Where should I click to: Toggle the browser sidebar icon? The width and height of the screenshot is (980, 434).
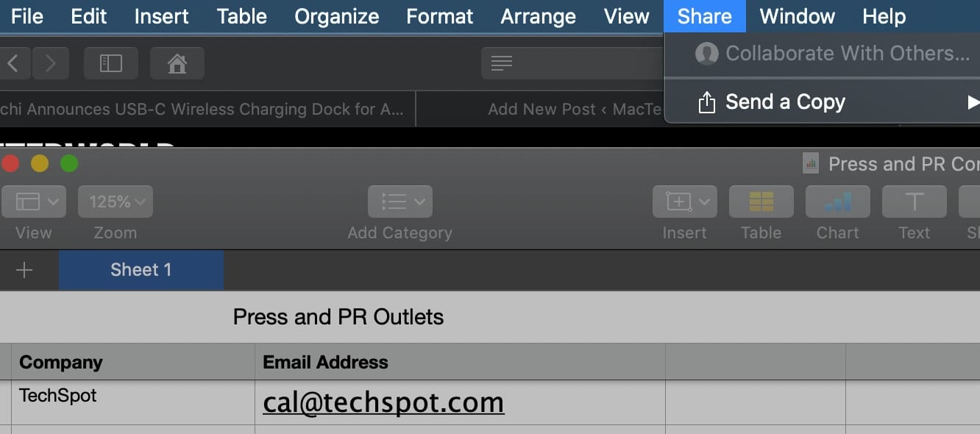111,64
